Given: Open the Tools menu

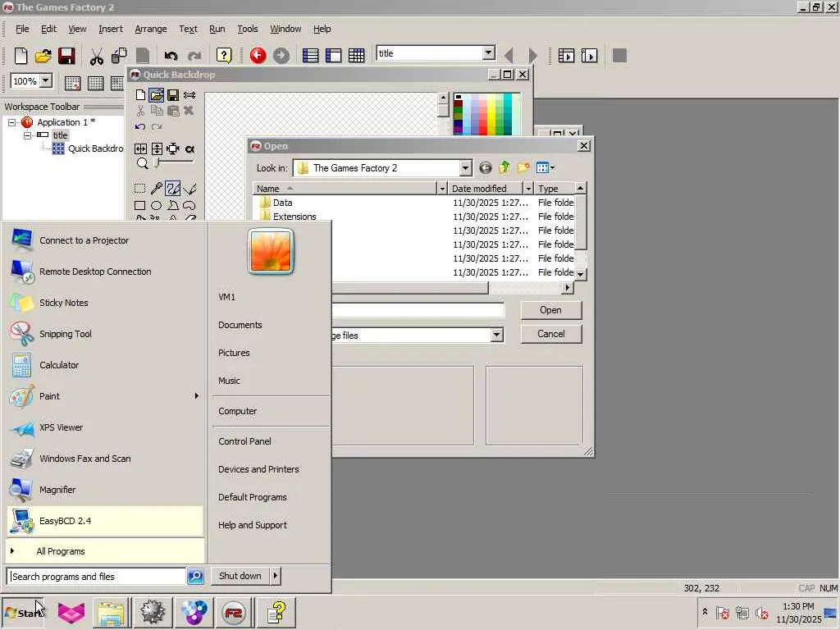Looking at the screenshot, I should point(248,29).
